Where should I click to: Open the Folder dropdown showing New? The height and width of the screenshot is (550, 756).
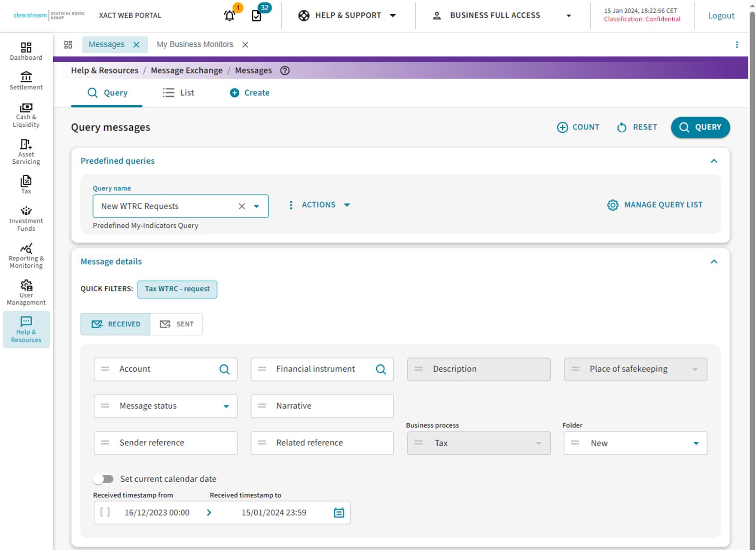(x=695, y=443)
